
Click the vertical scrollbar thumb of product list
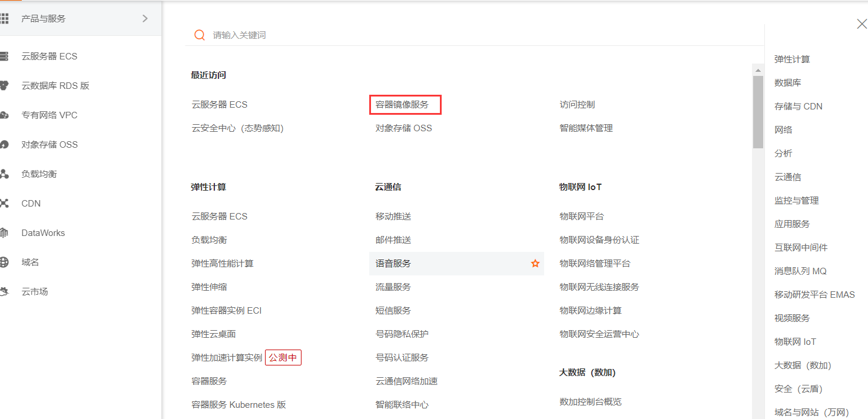[758, 112]
